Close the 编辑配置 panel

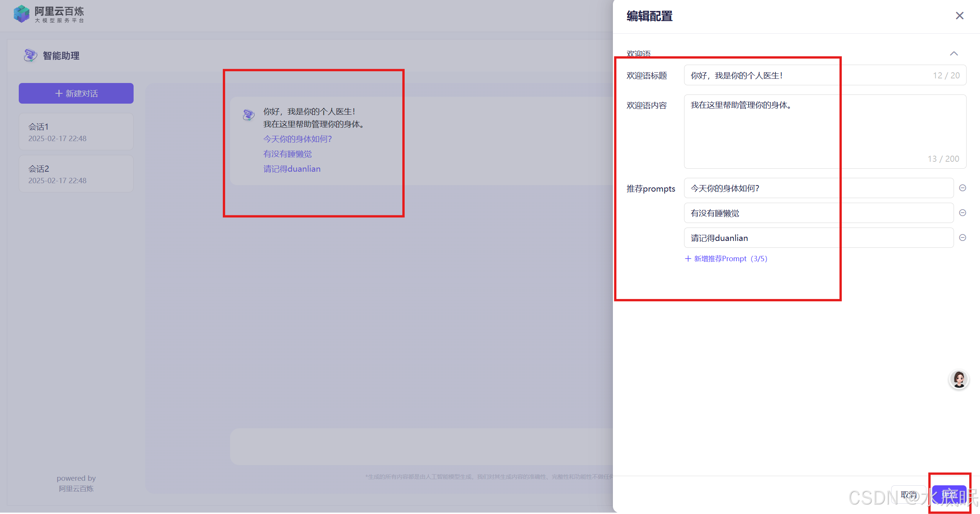click(x=959, y=16)
